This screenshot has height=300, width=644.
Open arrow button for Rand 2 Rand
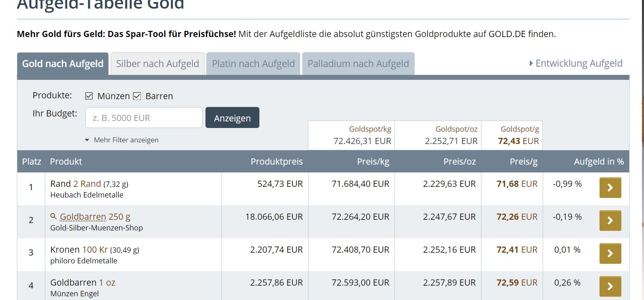tap(610, 188)
